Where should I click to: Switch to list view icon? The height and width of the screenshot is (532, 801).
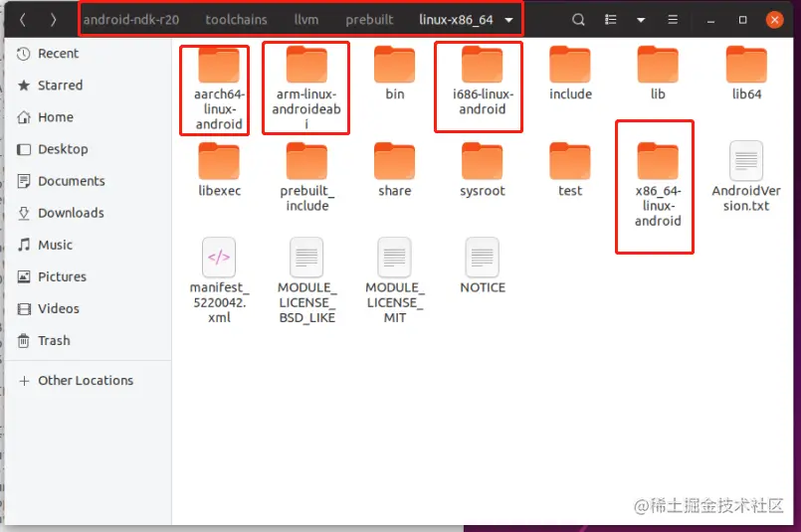[x=611, y=20]
